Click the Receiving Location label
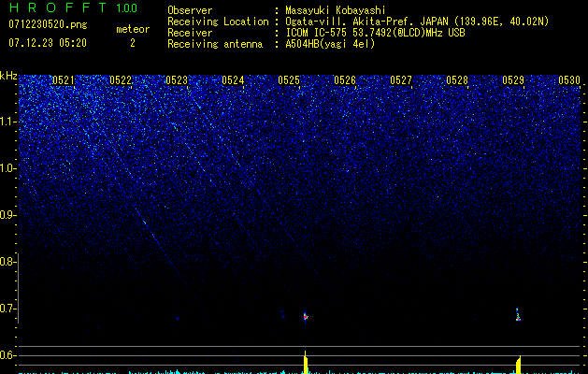This screenshot has height=374, width=588. [218, 22]
